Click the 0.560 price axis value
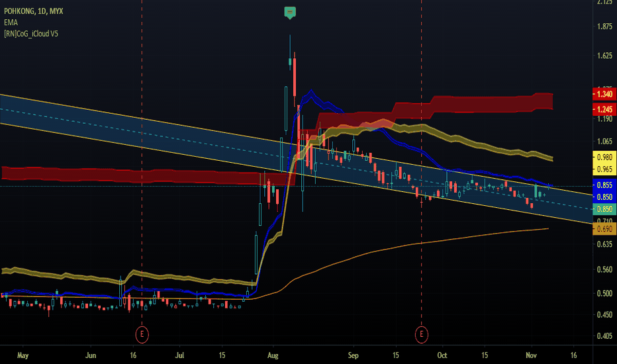 pyautogui.click(x=605, y=269)
